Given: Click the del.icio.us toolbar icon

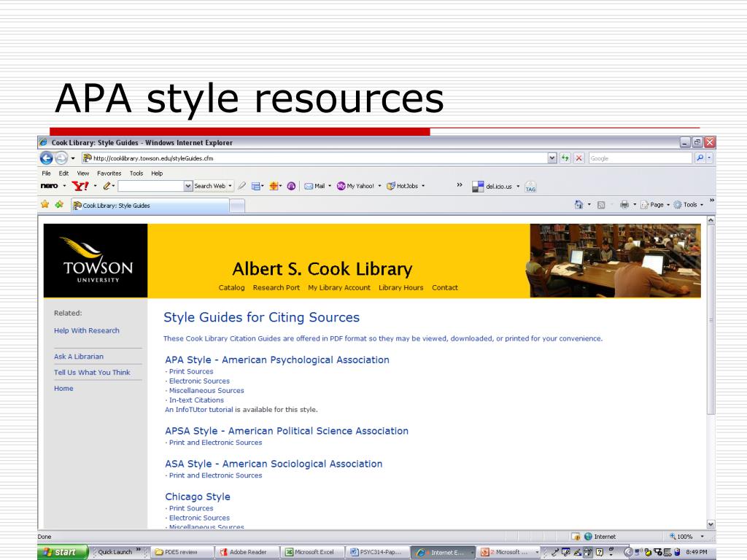Looking at the screenshot, I should coord(492,187).
